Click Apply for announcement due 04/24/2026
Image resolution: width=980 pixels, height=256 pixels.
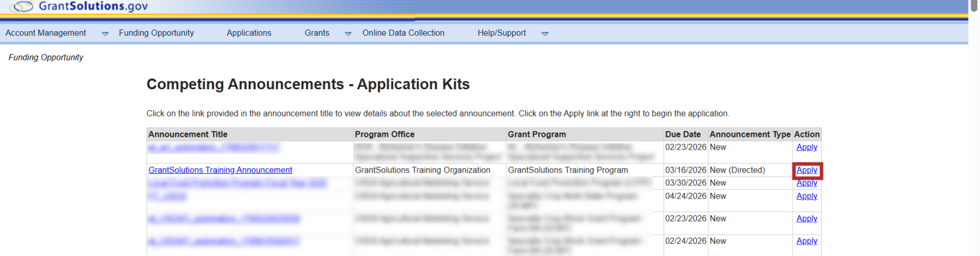pos(807,196)
